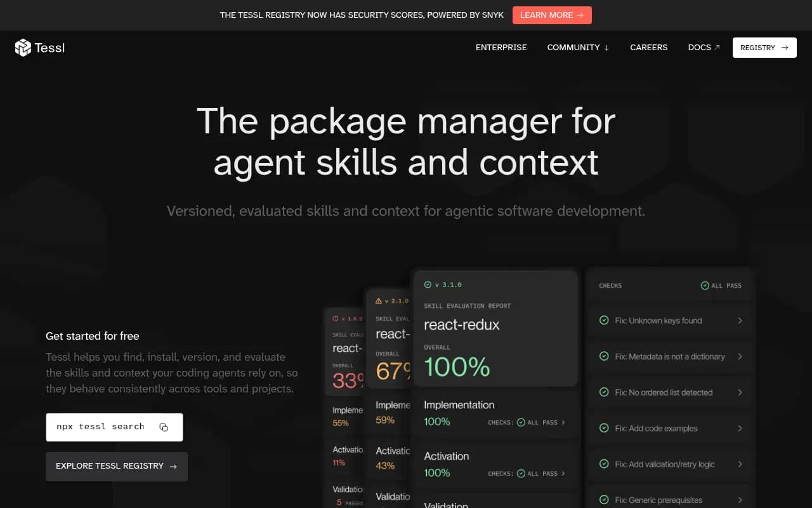Click the SKILL EVALUATION REPORT label above react-redux
The height and width of the screenshot is (508, 812).
pyautogui.click(x=468, y=306)
